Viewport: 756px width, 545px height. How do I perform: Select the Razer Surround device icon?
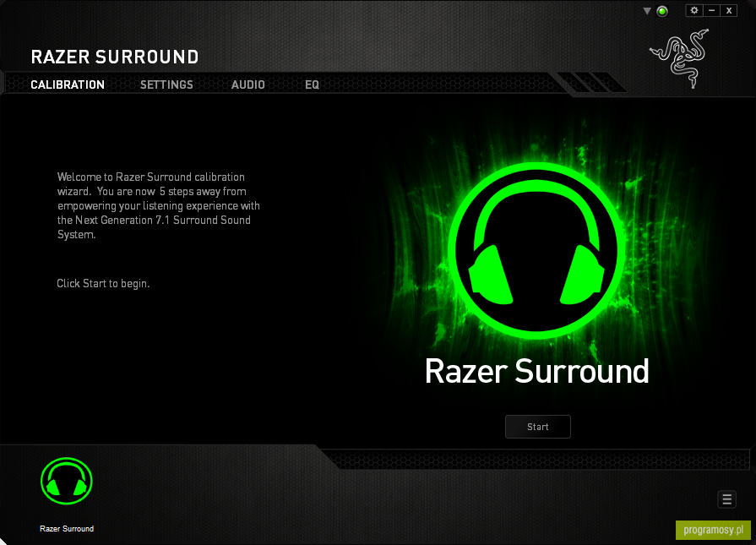67,481
